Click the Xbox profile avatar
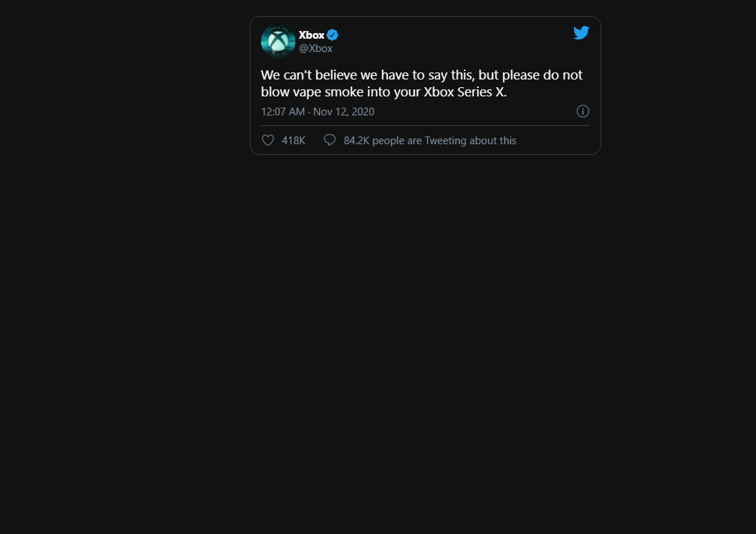The image size is (756, 534). coord(278,42)
